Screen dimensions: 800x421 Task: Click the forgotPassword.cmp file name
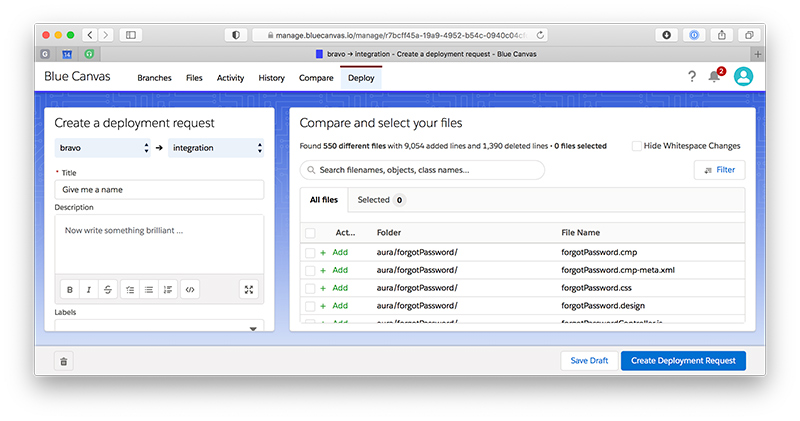[x=599, y=253]
